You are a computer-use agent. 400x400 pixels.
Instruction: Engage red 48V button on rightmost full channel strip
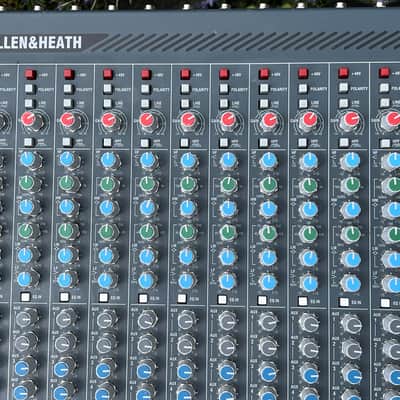coord(344,73)
